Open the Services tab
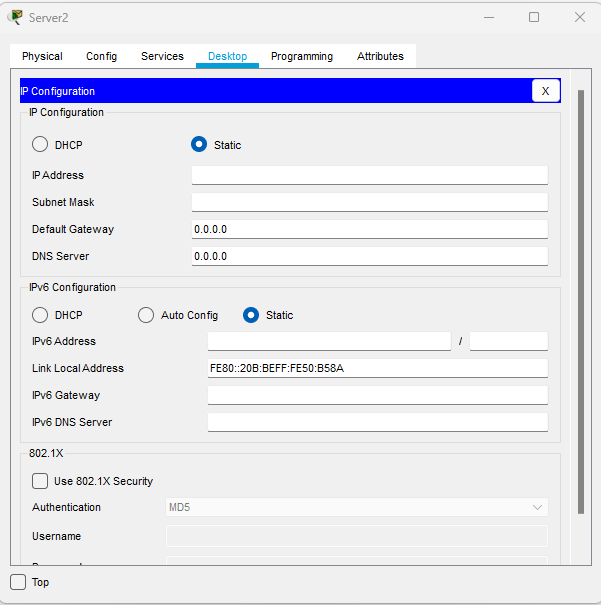This screenshot has height=605, width=601. (162, 56)
